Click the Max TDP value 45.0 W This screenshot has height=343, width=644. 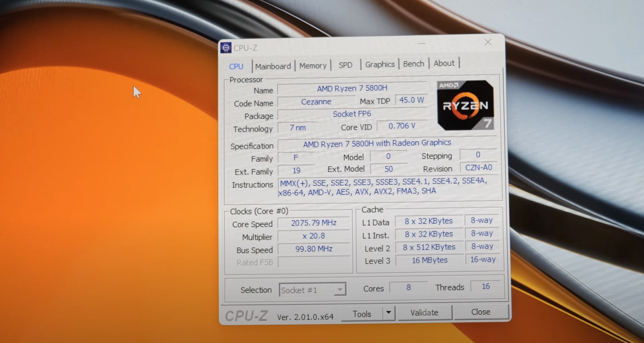pyautogui.click(x=411, y=100)
